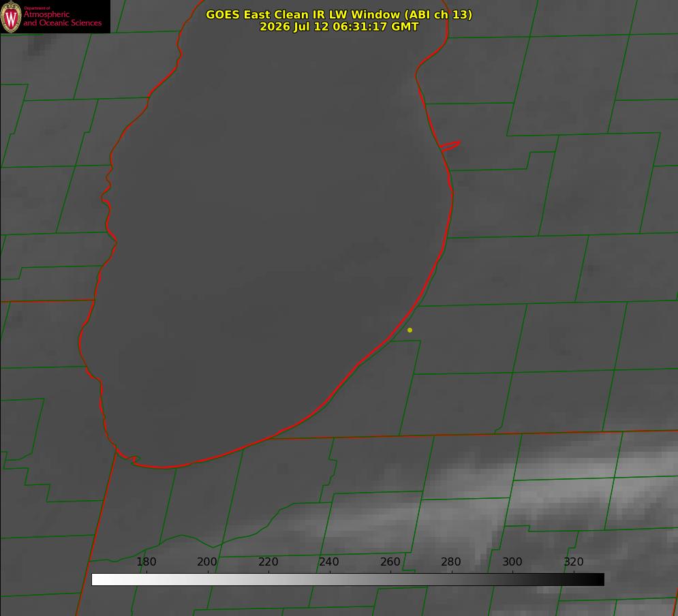Click the grayscale temperature color bar
This screenshot has width=678, height=616.
click(348, 580)
